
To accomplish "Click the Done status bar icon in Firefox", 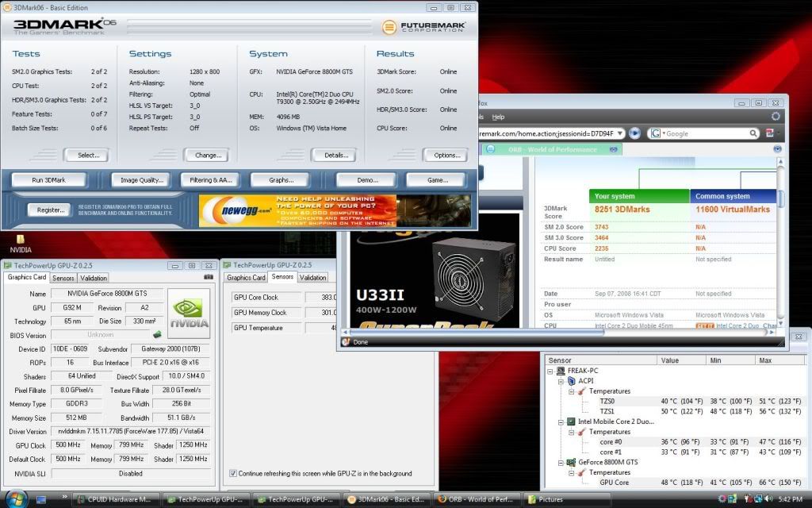I will coord(346,342).
